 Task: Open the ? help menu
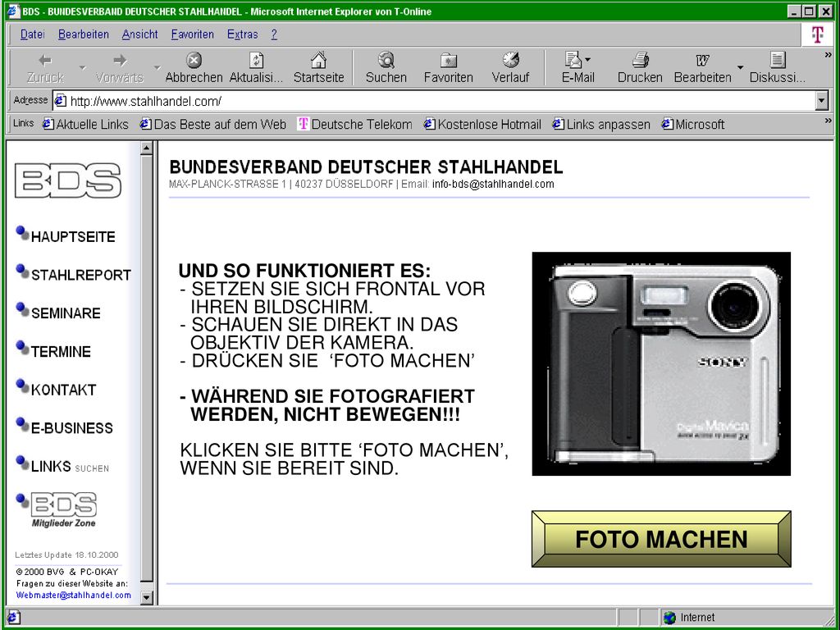coord(274,34)
